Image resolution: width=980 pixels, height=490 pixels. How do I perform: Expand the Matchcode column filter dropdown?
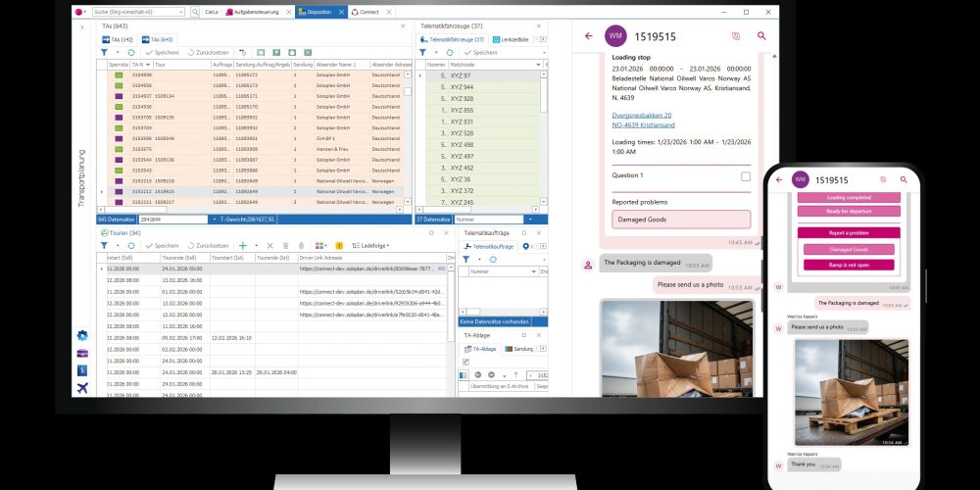(538, 64)
